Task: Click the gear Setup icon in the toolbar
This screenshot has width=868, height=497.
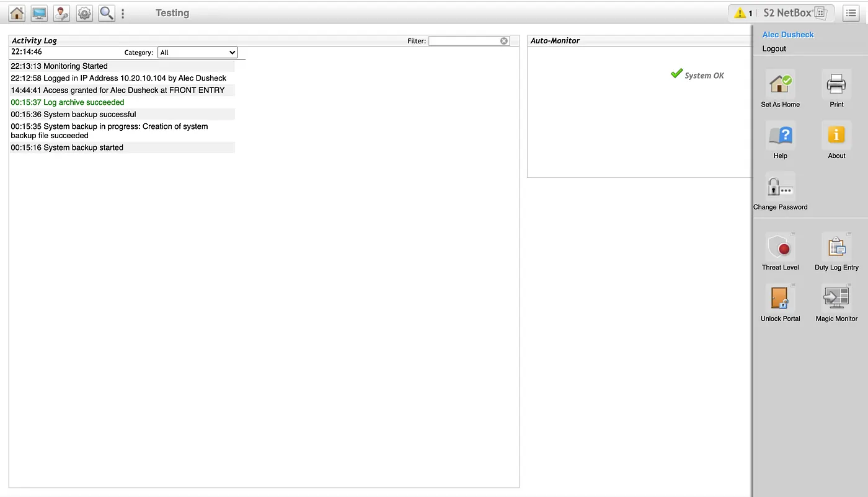Action: (84, 13)
